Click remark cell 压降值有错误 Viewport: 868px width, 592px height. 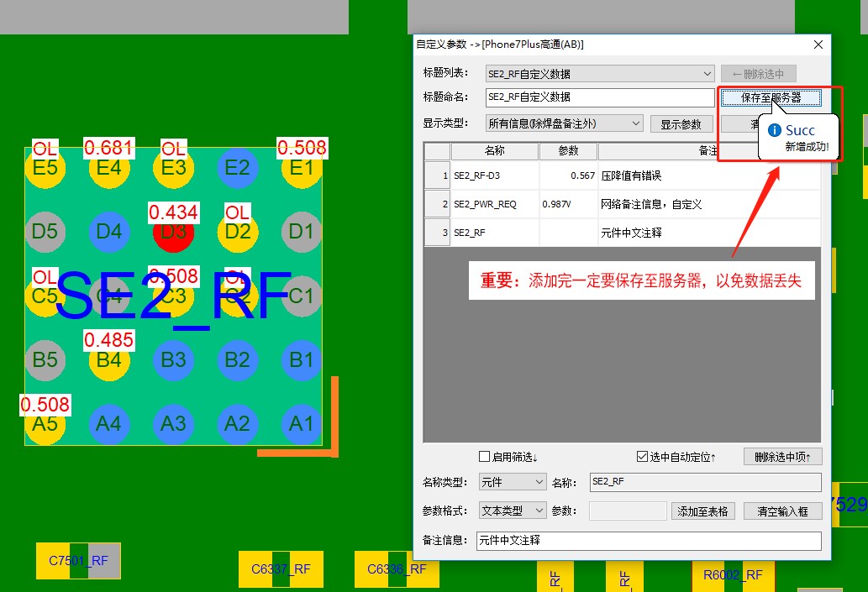click(x=709, y=176)
